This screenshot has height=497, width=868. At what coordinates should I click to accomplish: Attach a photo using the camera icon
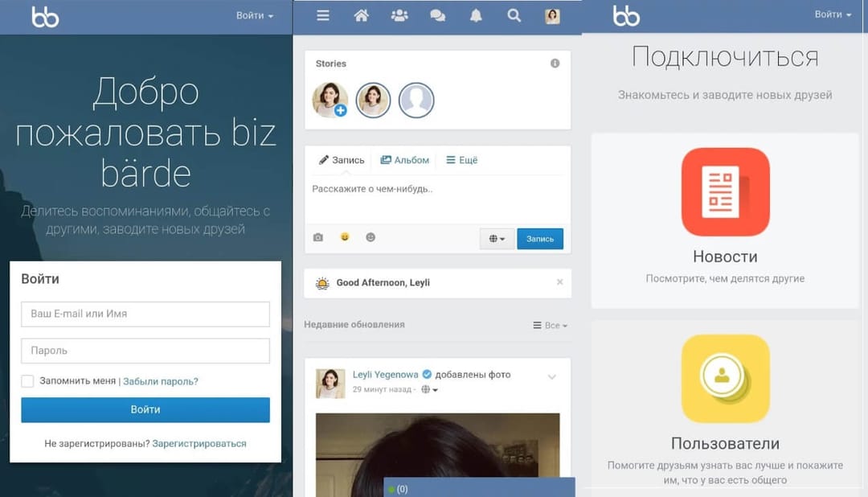(317, 237)
